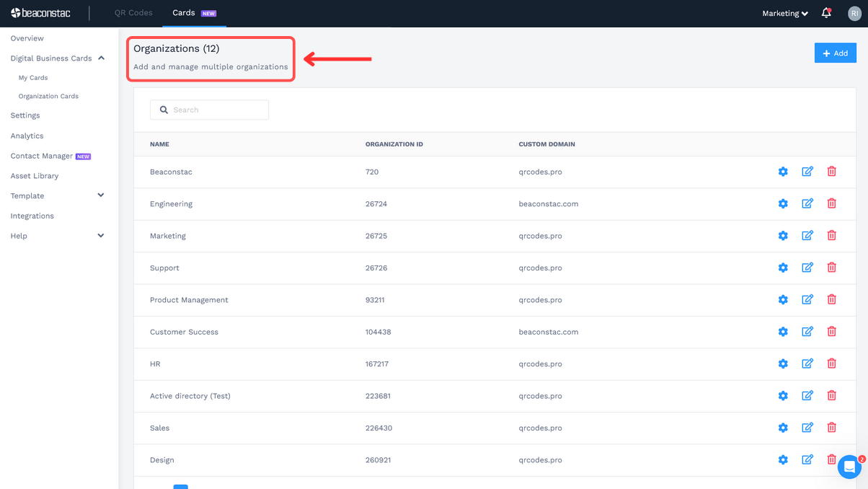Open the notifications bell
Screen dimensions: 868x489
(x=826, y=13)
